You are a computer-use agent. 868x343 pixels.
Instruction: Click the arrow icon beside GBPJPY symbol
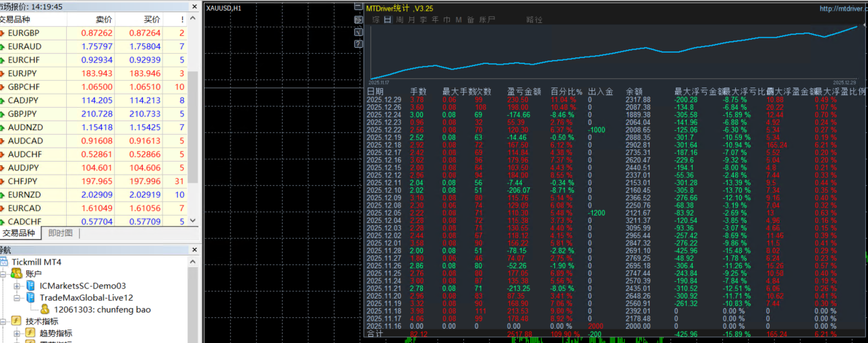coord(2,114)
